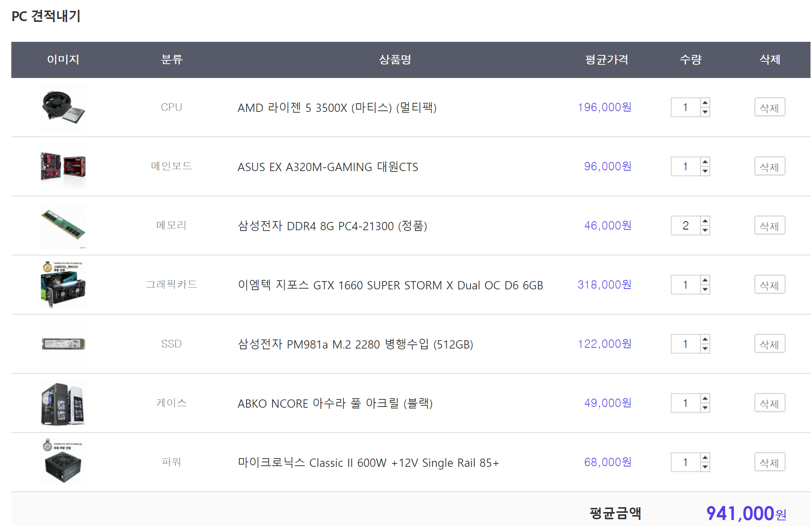Viewport: 812px width, 526px height.
Task: Remove the motherboard item via 삭제
Action: point(769,167)
